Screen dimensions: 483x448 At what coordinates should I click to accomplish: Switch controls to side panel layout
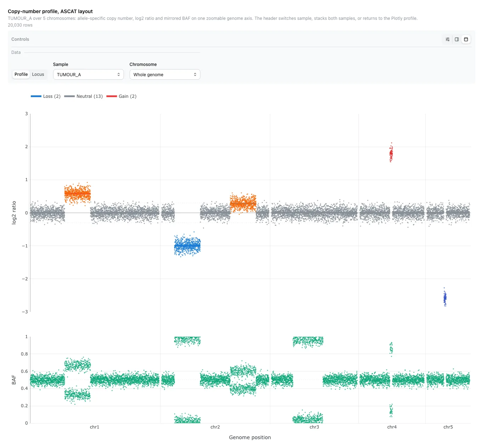tap(457, 39)
